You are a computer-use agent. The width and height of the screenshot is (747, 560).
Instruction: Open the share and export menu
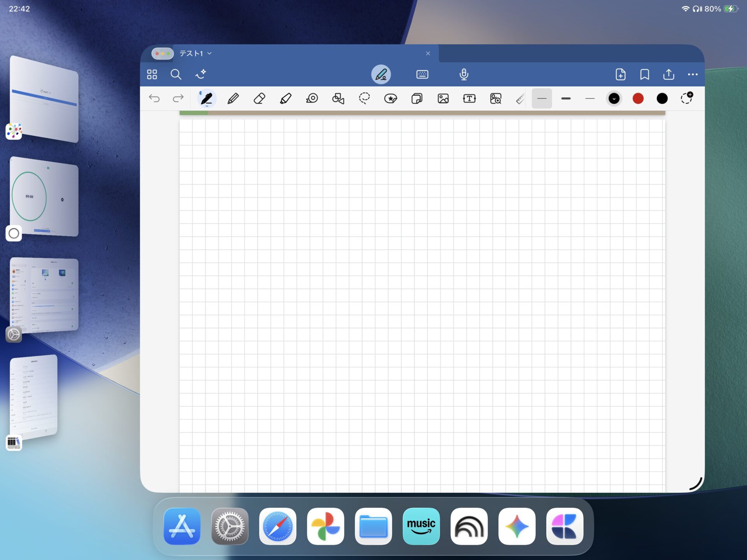pyautogui.click(x=668, y=74)
